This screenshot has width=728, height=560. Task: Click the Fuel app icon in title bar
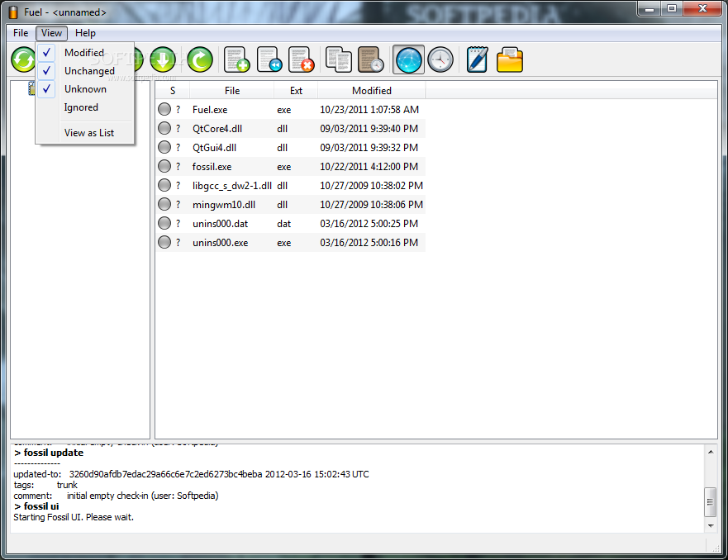[x=14, y=12]
